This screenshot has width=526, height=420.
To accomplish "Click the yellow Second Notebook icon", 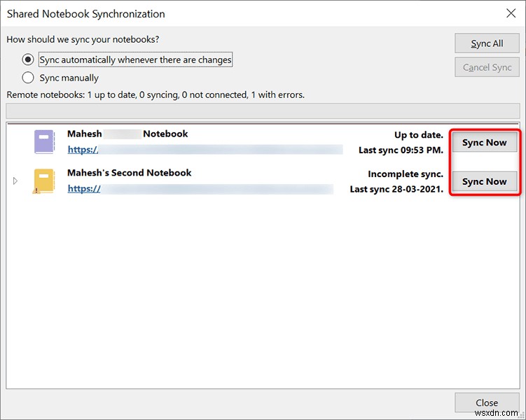I will (43, 181).
